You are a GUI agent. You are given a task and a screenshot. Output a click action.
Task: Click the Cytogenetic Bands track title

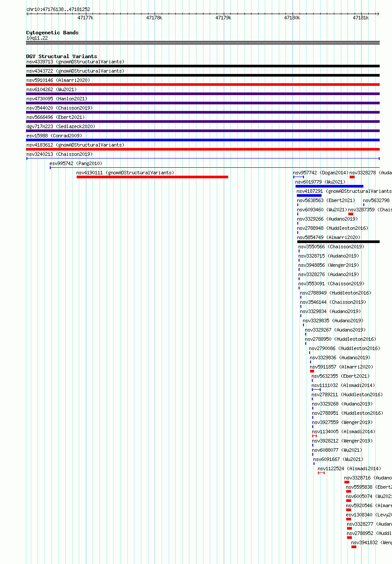(x=52, y=33)
